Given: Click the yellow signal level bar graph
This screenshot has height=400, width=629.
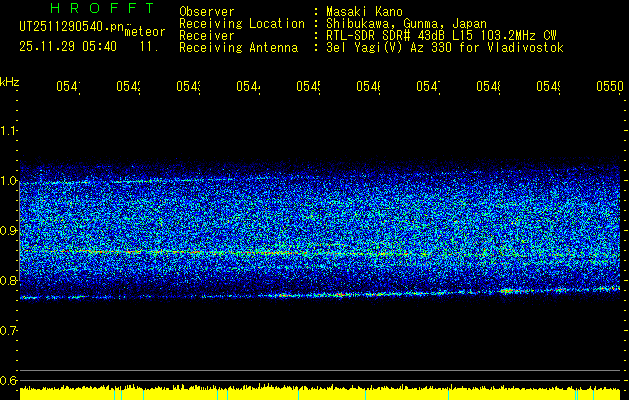Looking at the screenshot, I should pyautogui.click(x=320, y=392).
